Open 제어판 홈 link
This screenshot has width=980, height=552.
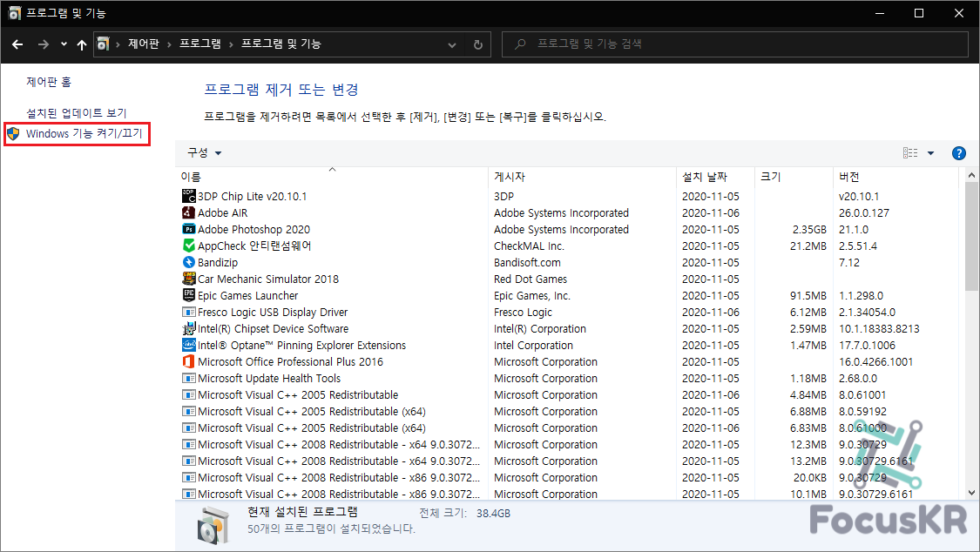(49, 82)
